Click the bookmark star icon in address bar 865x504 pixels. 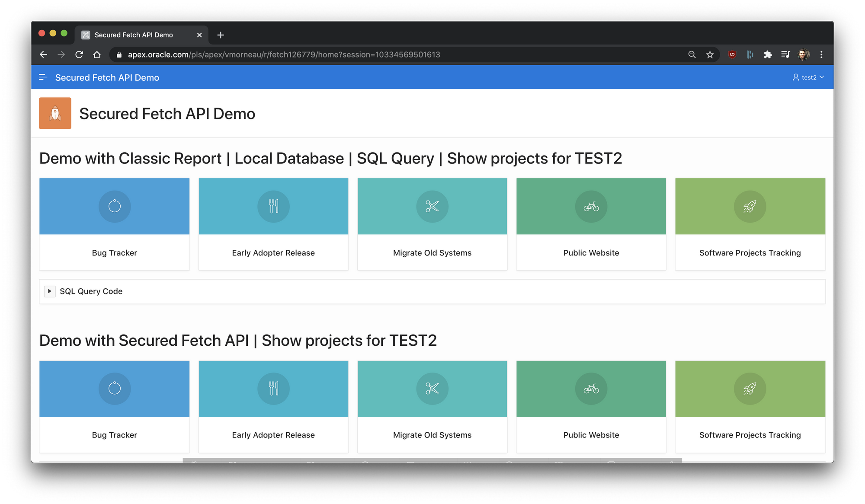point(710,54)
